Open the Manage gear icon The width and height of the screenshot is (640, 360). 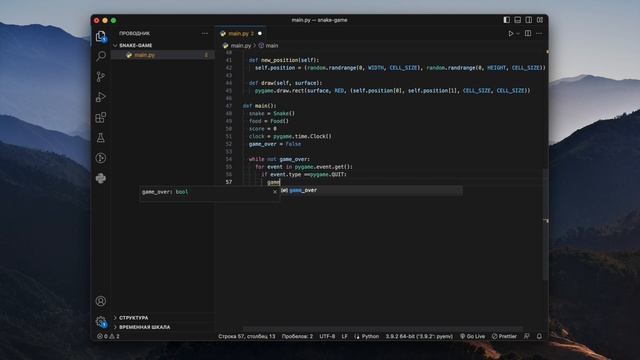click(x=101, y=322)
